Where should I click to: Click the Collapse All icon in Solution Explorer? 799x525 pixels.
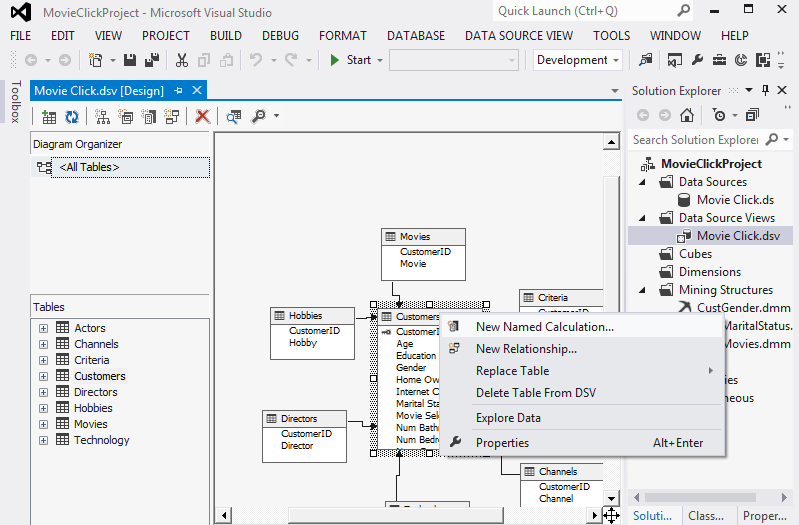pos(752,115)
